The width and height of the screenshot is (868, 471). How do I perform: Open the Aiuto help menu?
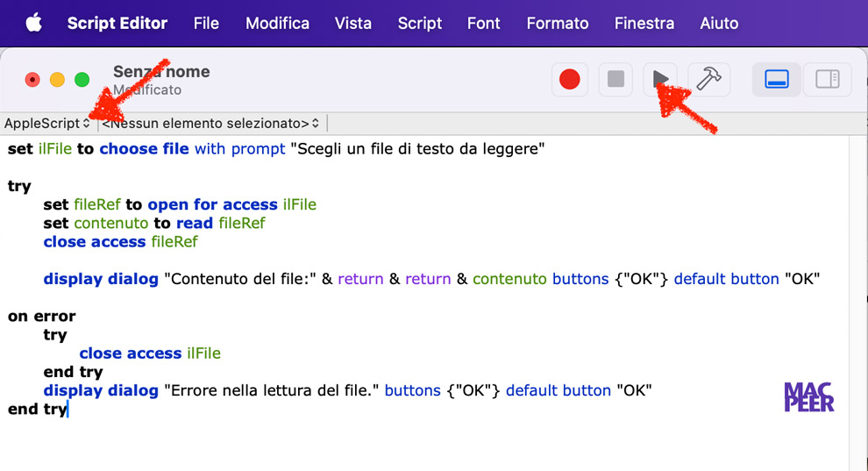click(x=719, y=24)
